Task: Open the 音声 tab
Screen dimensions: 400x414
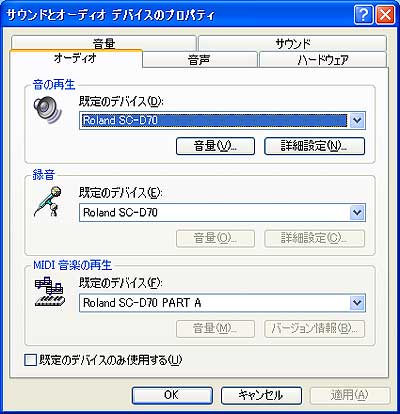Action: pos(199,60)
